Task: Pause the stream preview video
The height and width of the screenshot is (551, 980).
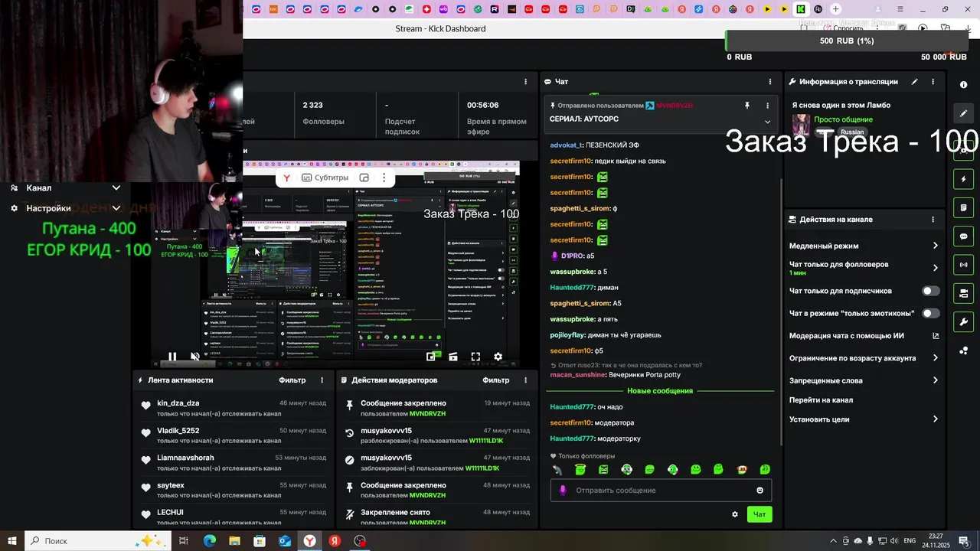Action: 172,357
